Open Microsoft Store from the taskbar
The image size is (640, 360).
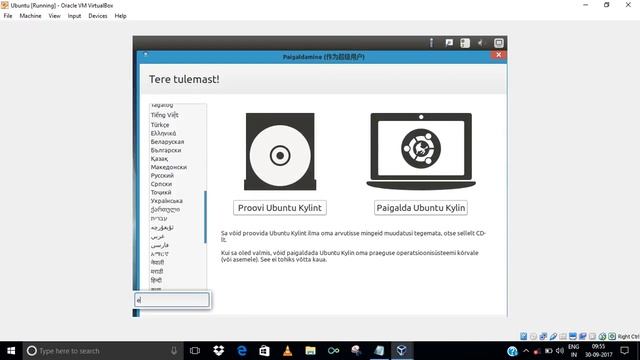pos(264,351)
